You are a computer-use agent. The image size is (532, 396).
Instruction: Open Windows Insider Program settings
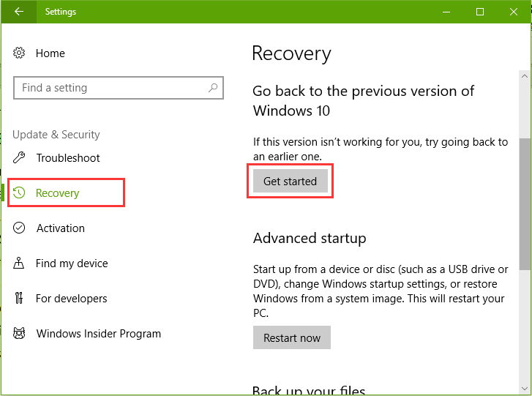click(98, 334)
